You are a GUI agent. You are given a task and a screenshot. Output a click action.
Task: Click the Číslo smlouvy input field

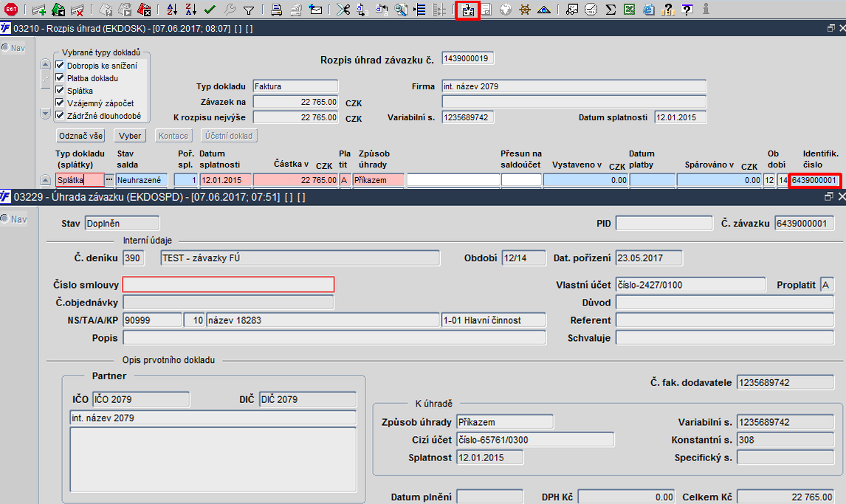click(228, 285)
